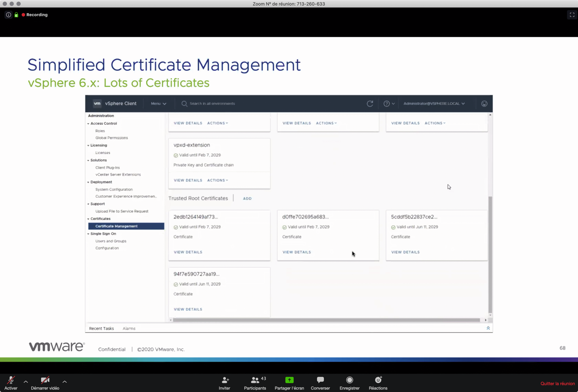Image resolution: width=578 pixels, height=392 pixels.
Task: Open the vSphere Client Menu dropdown
Action: pyautogui.click(x=158, y=104)
